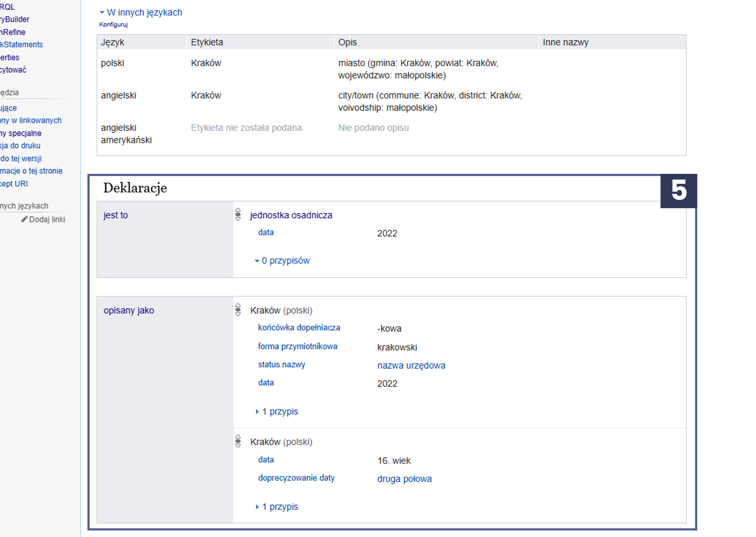Image resolution: width=756 pixels, height=537 pixels.
Task: Click the druga połowa link
Action: tap(404, 479)
